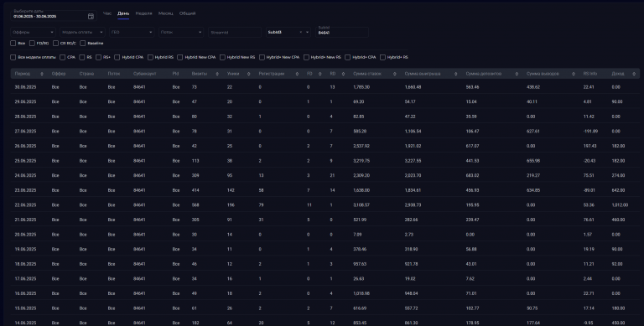The image size is (644, 326).
Task: Switch to the День tab
Action: tap(123, 13)
